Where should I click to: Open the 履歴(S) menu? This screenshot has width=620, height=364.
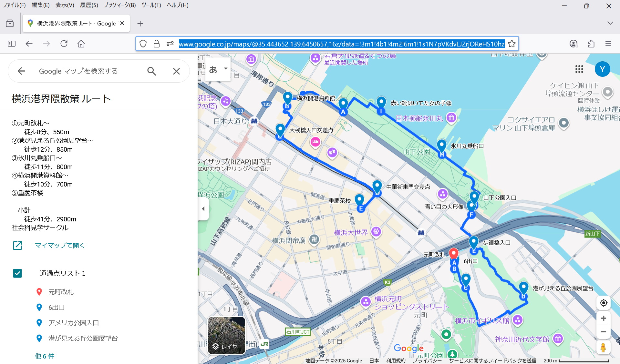(89, 5)
